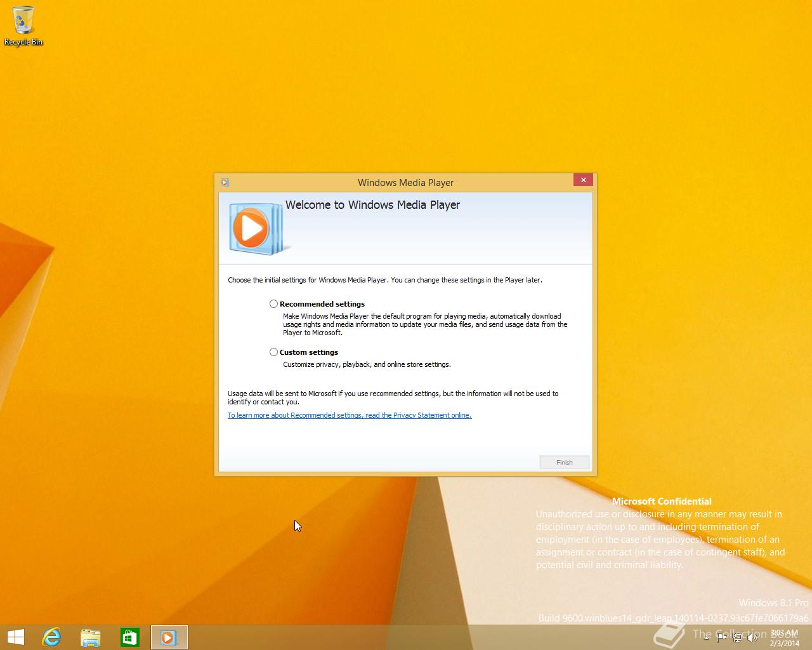Click the 'Usage data will be sent to Microsoft' text
The height and width of the screenshot is (650, 812).
[x=393, y=397]
